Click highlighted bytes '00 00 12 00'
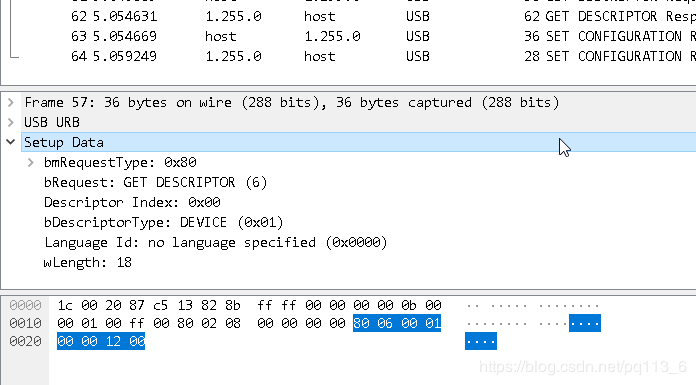This screenshot has height=385, width=696. [x=101, y=341]
